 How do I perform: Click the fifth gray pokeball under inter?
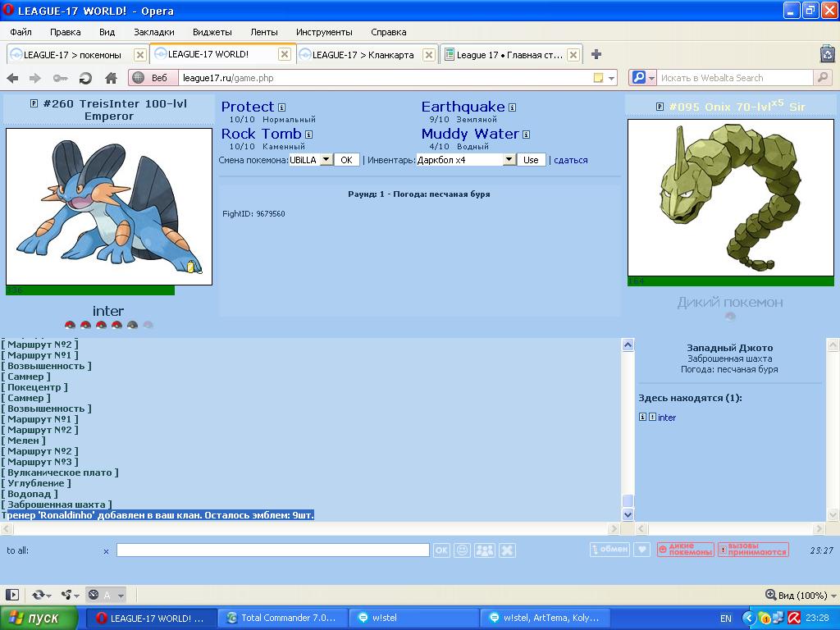tap(132, 325)
